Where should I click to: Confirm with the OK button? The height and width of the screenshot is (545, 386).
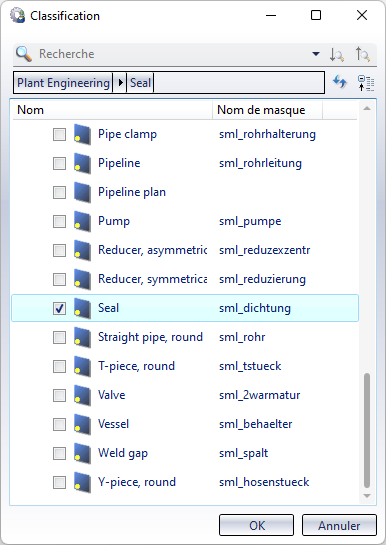coord(256,525)
